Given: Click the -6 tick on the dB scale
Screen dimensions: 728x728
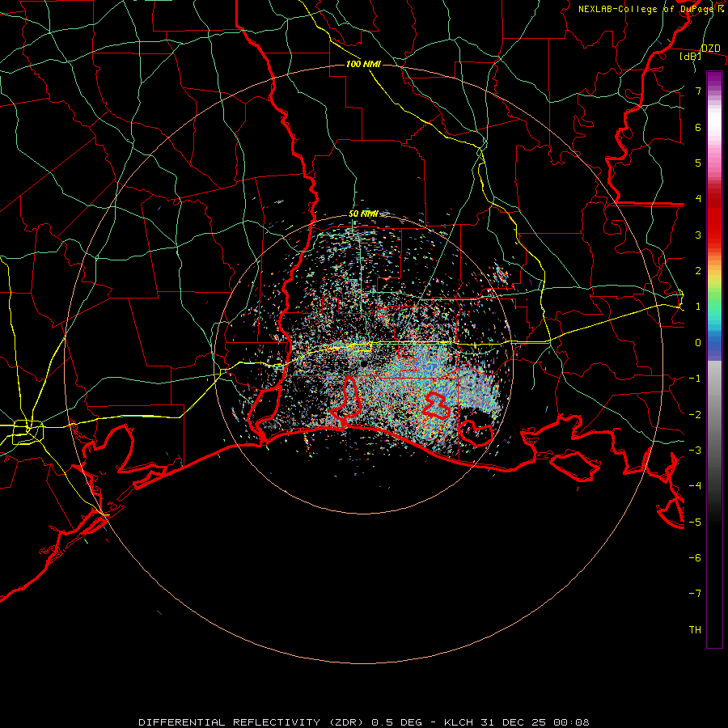Looking at the screenshot, I should point(695,558).
